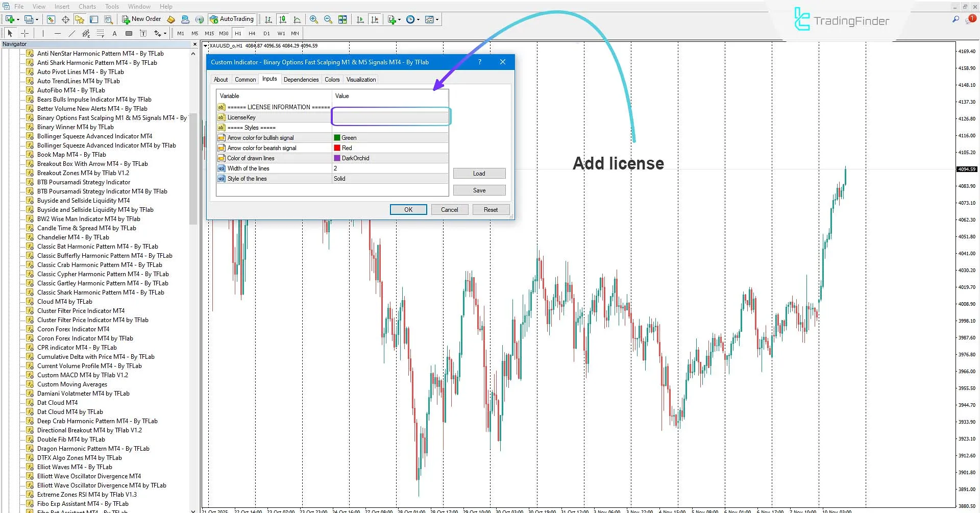
Task: Toggle the chart shift feature
Action: [x=375, y=19]
